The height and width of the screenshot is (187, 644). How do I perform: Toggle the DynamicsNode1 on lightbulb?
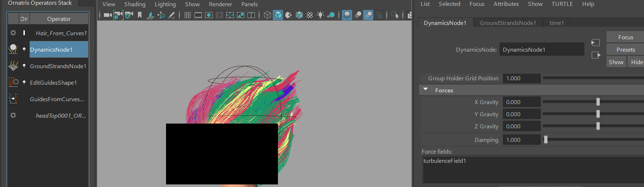pos(24,49)
